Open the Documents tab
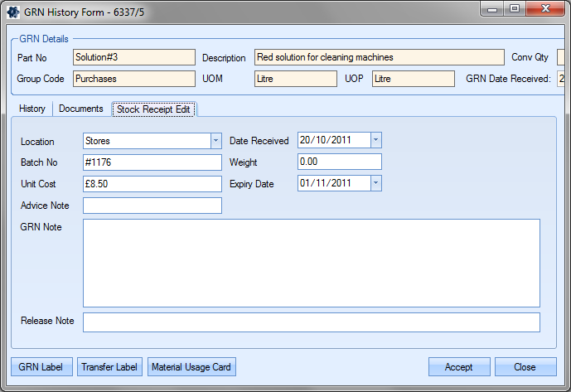This screenshot has height=392, width=571. (81, 109)
